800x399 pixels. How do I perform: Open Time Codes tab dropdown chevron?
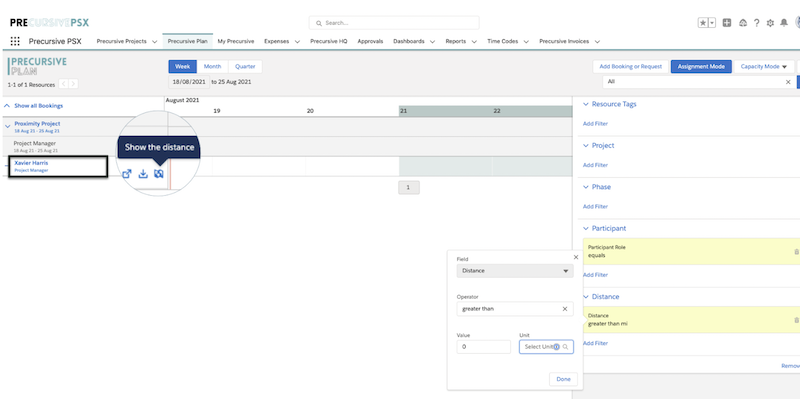[x=526, y=42]
